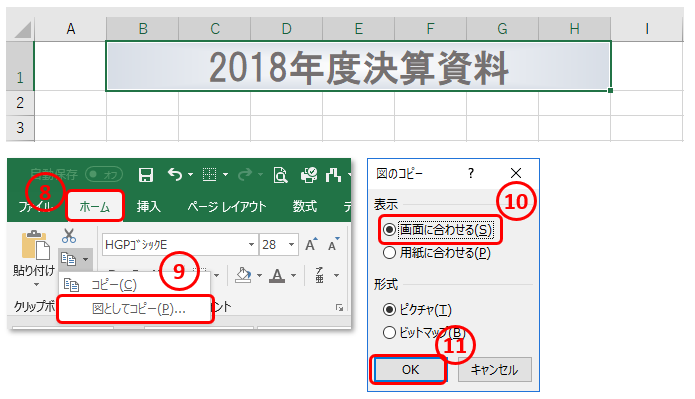Viewport: 695px width, 399px height.
Task: Open the ファイル tab
Action: (x=35, y=206)
